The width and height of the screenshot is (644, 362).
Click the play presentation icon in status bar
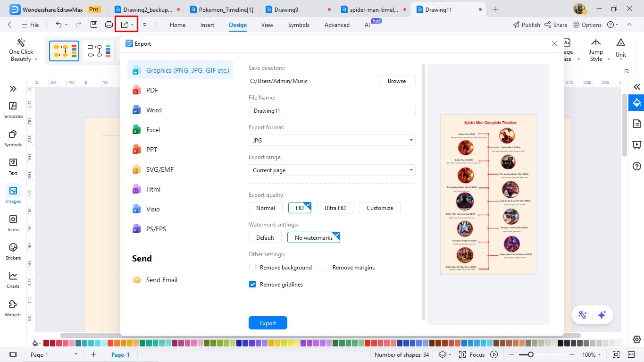point(494,354)
